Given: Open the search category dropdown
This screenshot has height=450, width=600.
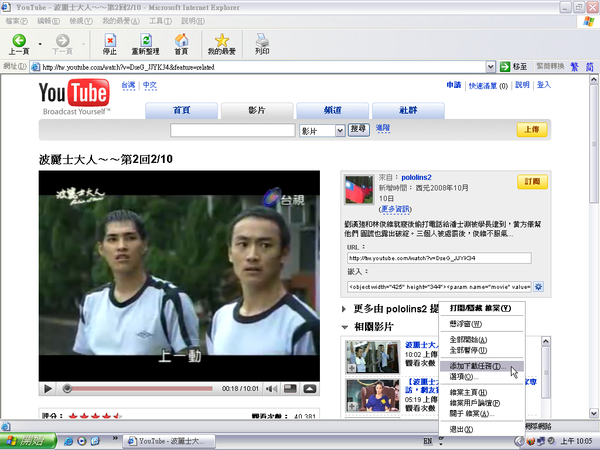Looking at the screenshot, I should pyautogui.click(x=340, y=131).
